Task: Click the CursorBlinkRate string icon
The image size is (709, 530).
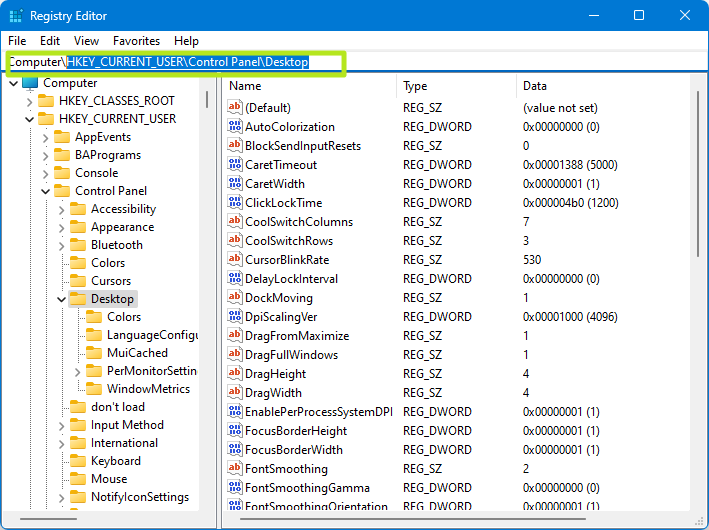Action: point(235,259)
